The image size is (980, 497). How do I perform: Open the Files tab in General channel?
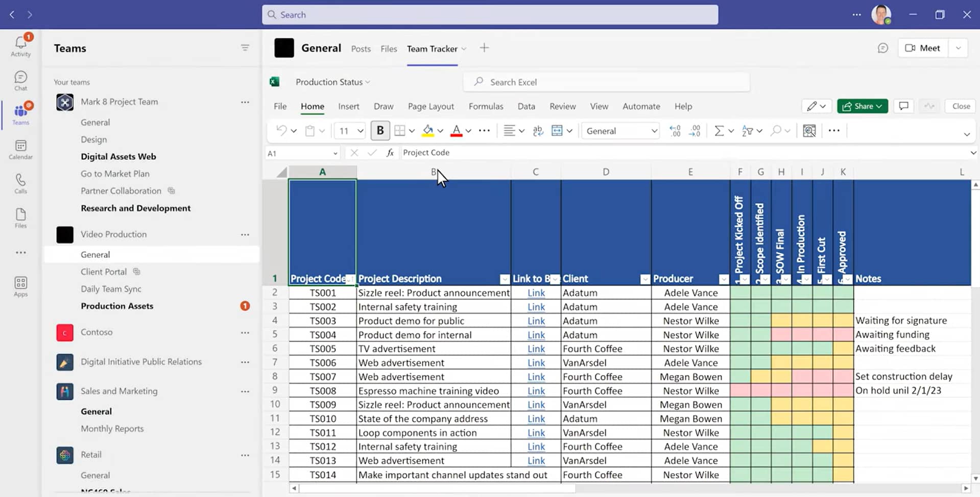click(388, 49)
